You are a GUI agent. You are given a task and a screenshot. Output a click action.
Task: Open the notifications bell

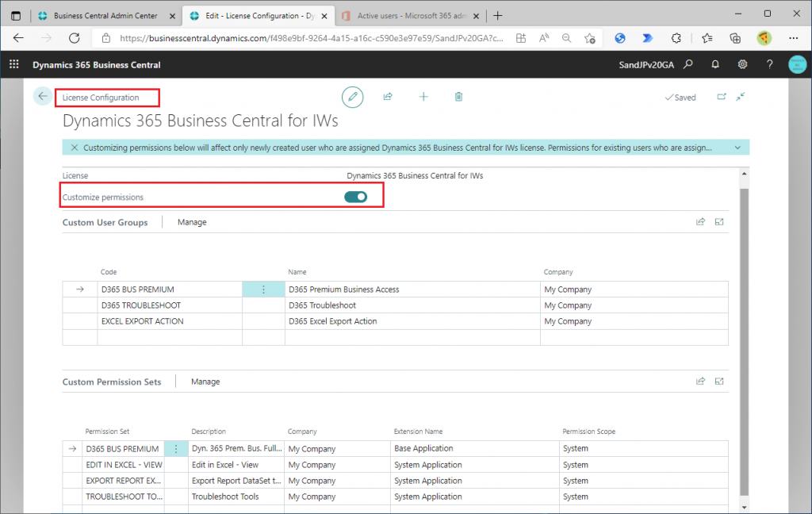pyautogui.click(x=715, y=64)
